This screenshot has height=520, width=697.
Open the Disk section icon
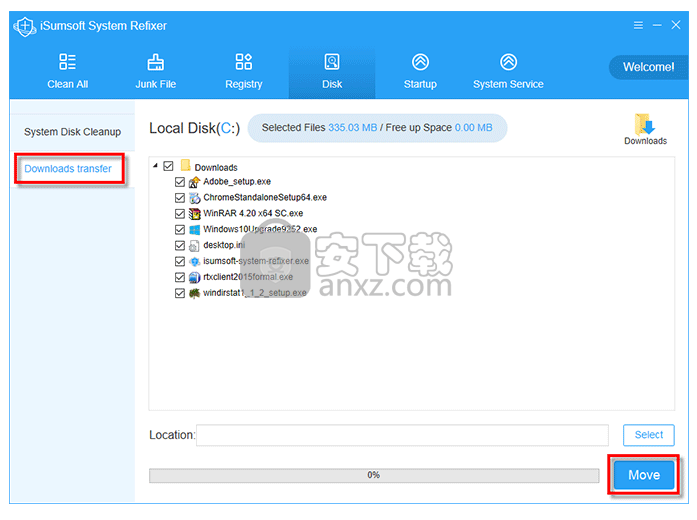click(x=332, y=62)
